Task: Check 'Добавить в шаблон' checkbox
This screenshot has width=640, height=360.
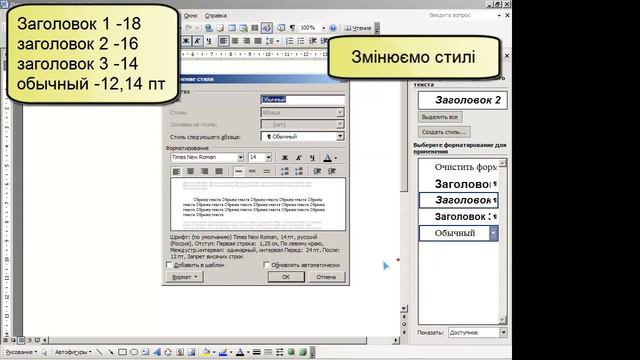Action: [169, 265]
